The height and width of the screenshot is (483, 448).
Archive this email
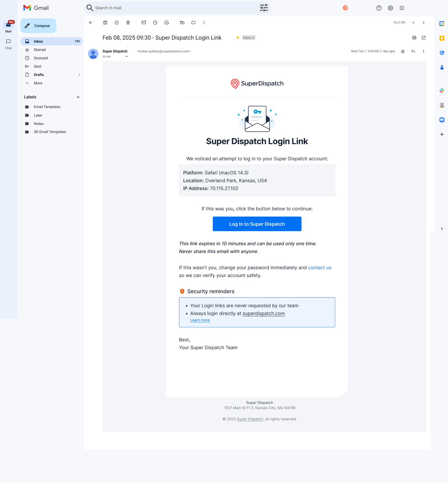(105, 23)
